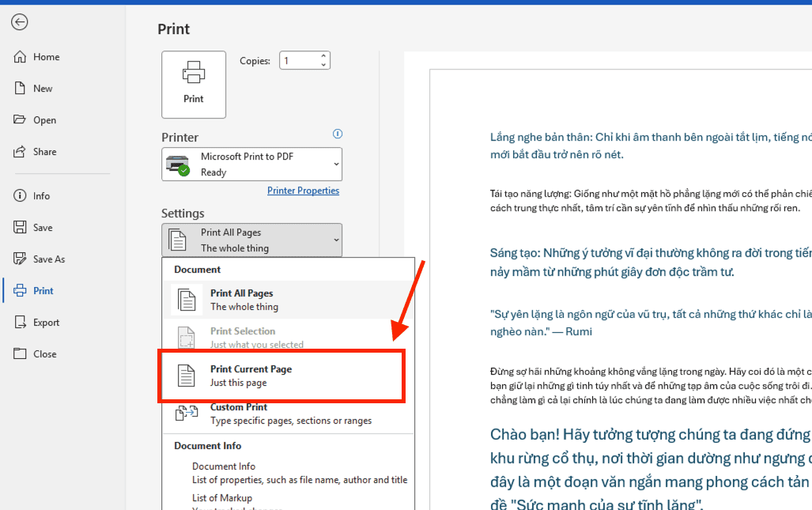The width and height of the screenshot is (812, 510).
Task: Choose Custom Print option
Action: (289, 414)
